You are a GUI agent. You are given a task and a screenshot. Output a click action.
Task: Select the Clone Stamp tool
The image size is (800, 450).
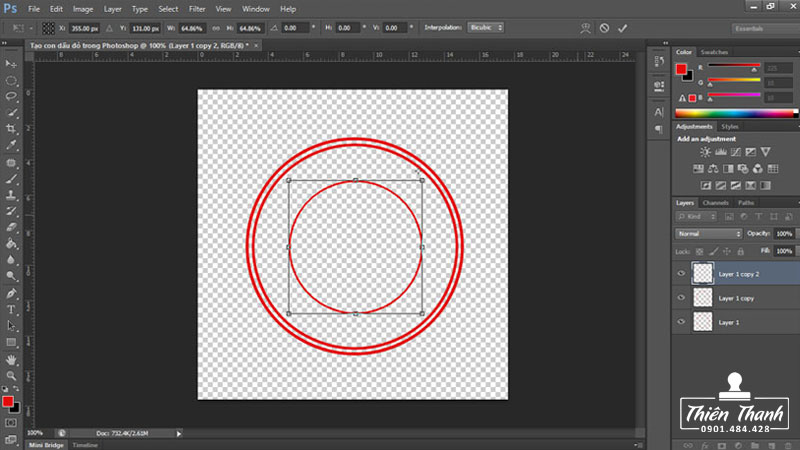click(11, 195)
